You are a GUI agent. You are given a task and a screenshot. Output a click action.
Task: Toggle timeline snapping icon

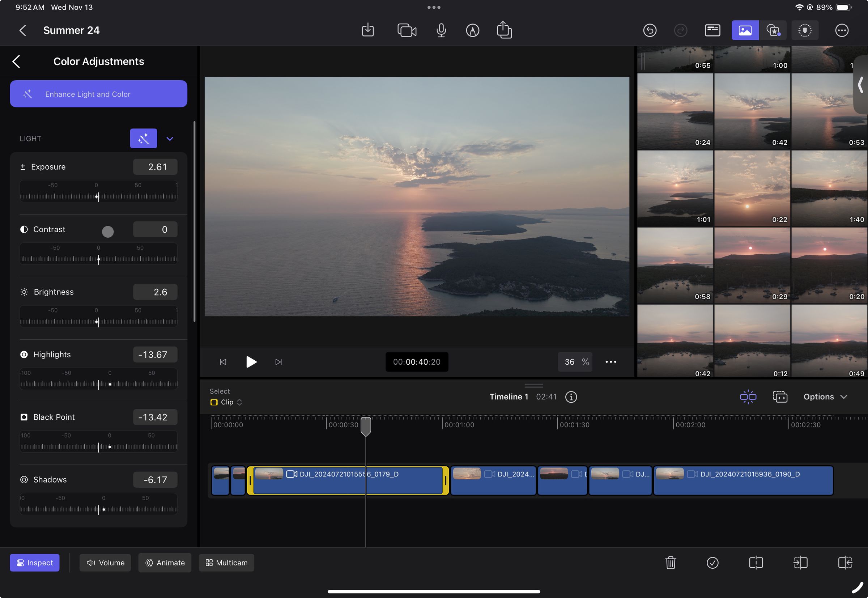(x=748, y=397)
